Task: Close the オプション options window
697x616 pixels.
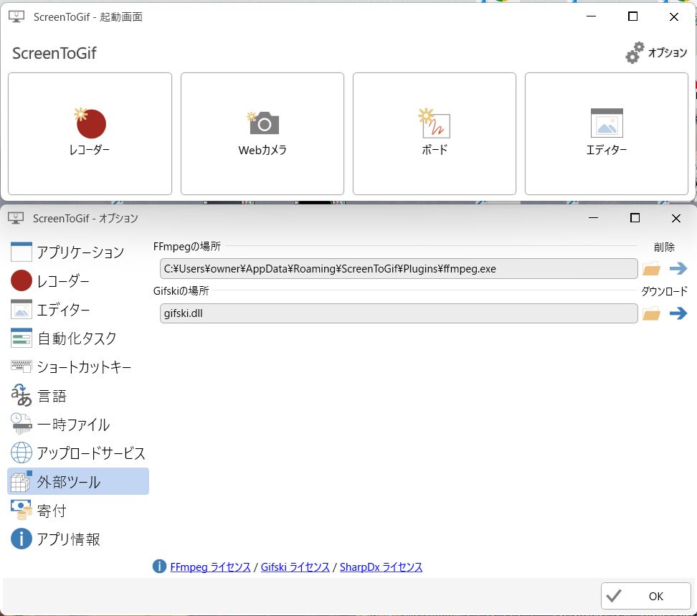Action: [676, 218]
